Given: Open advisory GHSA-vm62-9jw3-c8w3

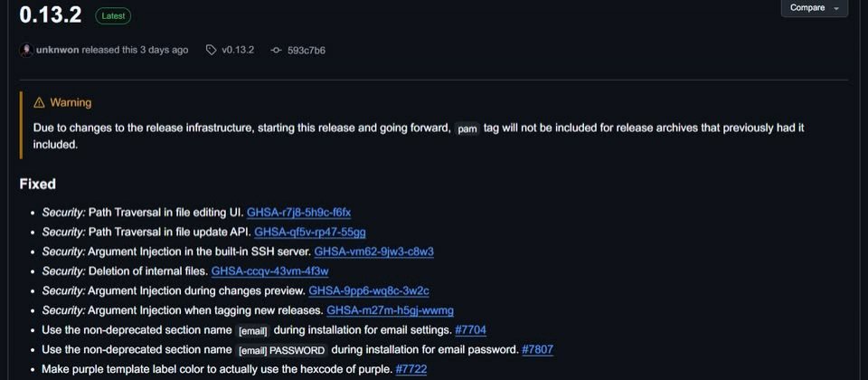Looking at the screenshot, I should 374,252.
